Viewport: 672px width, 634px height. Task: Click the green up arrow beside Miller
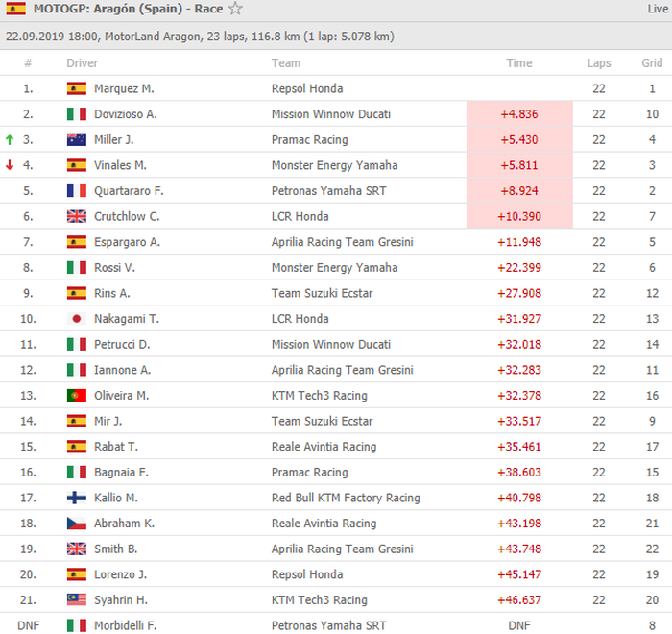(x=10, y=139)
